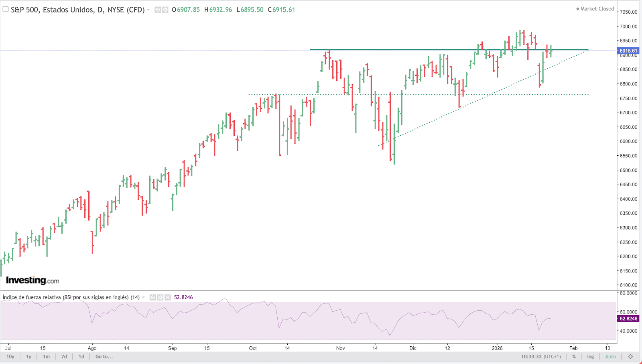Open the symbol title dropdown arrow

coord(148,10)
